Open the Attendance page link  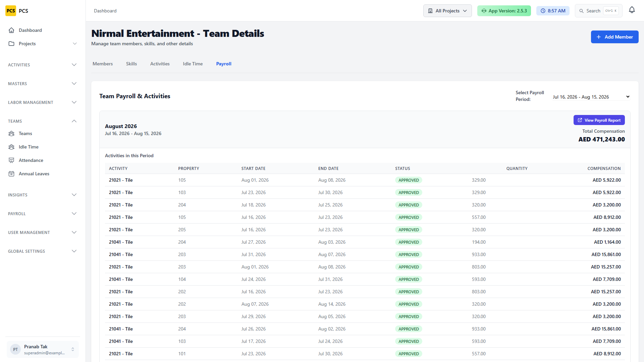point(43,160)
